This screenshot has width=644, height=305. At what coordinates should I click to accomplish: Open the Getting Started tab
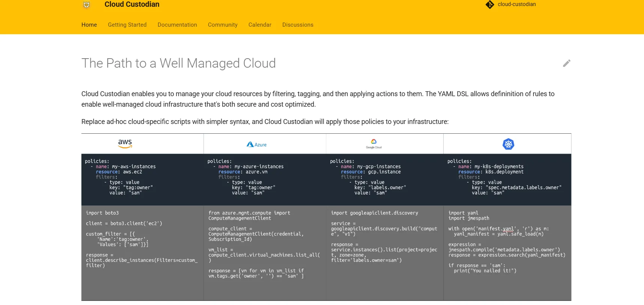127,25
